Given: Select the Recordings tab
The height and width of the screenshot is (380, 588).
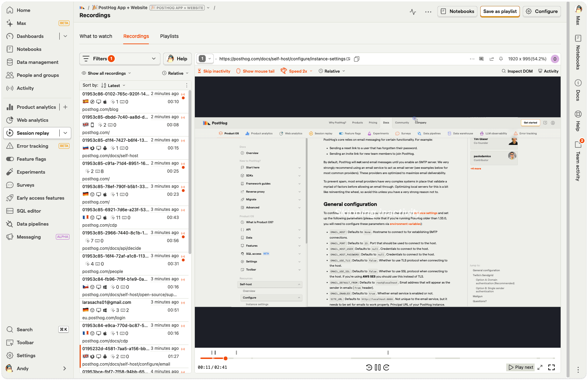Looking at the screenshot, I should tap(136, 36).
